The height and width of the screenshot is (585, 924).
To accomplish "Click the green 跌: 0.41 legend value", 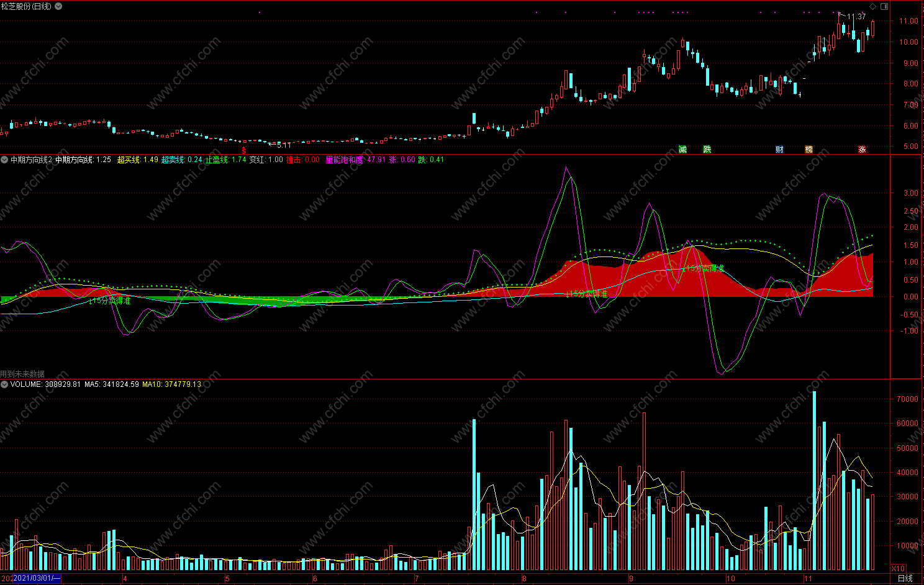I will [x=431, y=160].
